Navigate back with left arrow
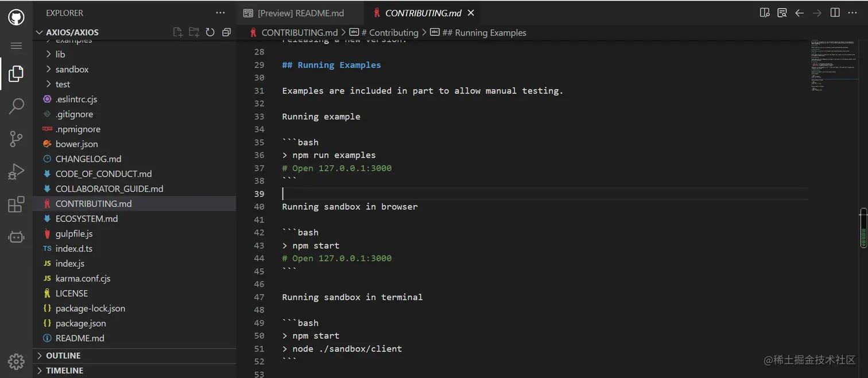The image size is (868, 378). pos(799,13)
